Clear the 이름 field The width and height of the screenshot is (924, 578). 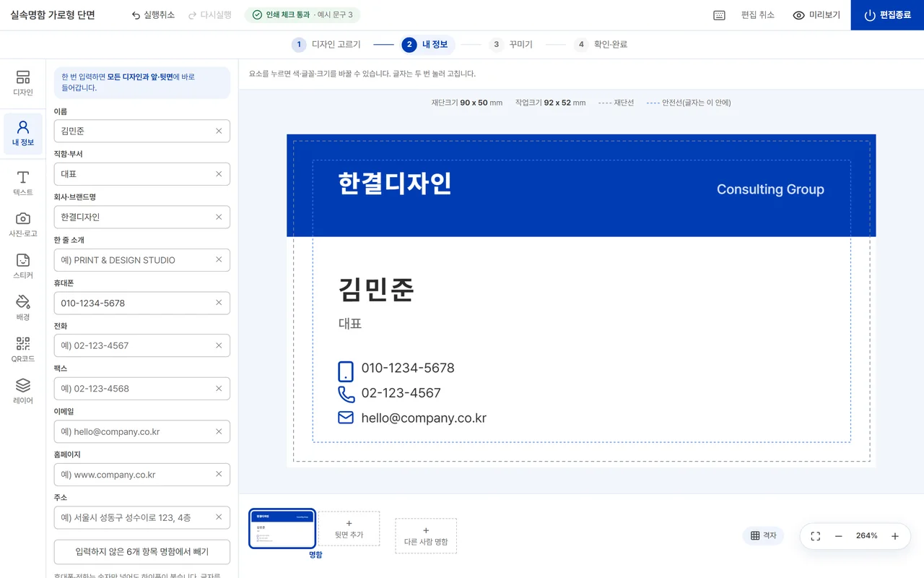coord(219,131)
